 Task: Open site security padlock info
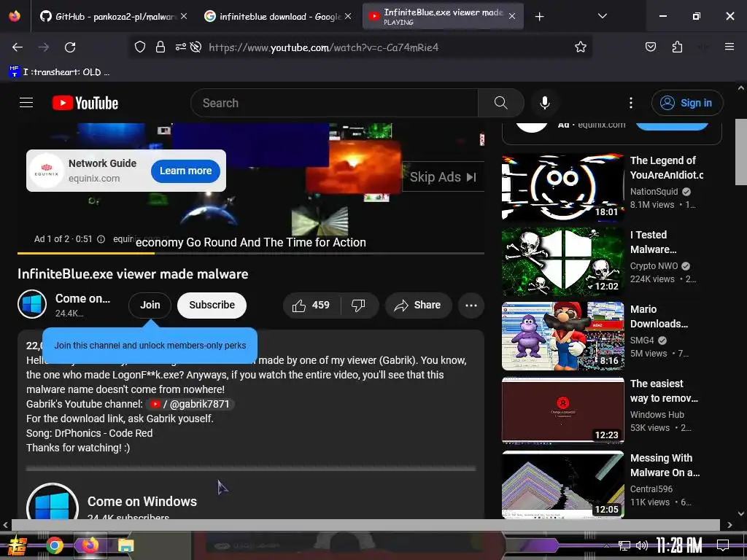click(x=160, y=47)
